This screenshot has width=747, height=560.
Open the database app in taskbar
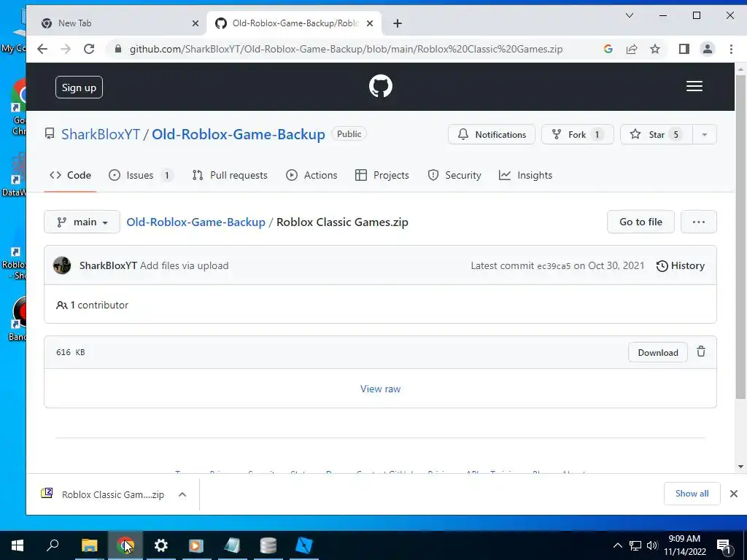click(x=268, y=545)
